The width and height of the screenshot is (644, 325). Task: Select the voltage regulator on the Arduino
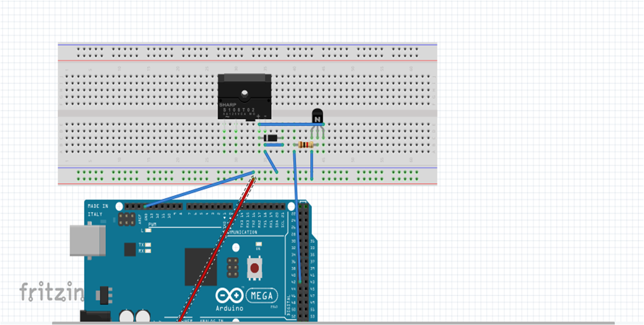[104, 295]
